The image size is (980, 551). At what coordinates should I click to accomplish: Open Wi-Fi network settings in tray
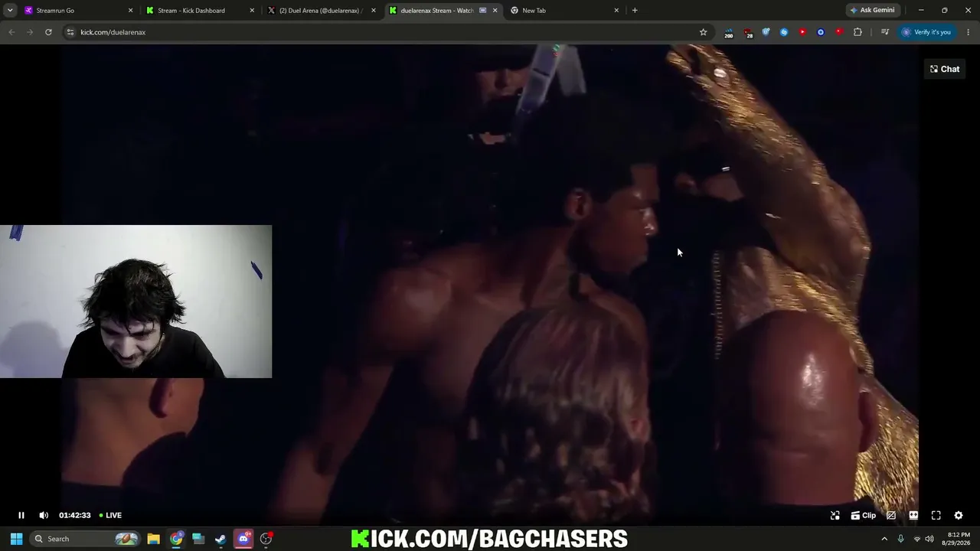[x=917, y=539]
